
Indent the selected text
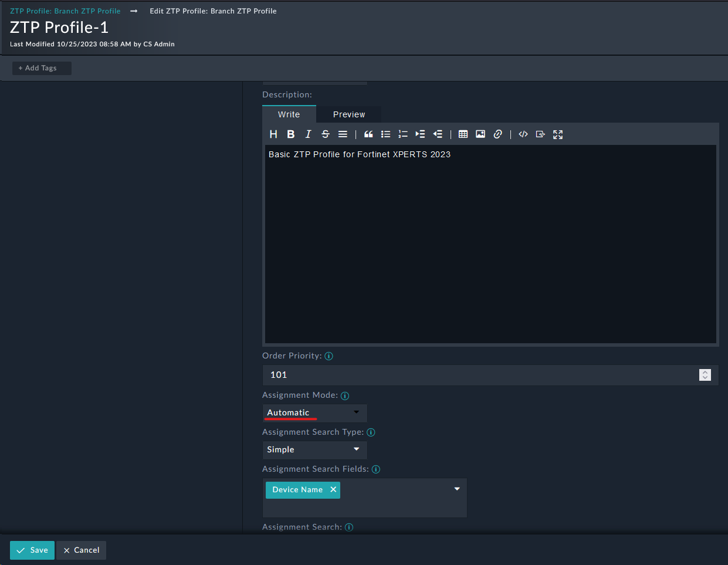point(420,134)
